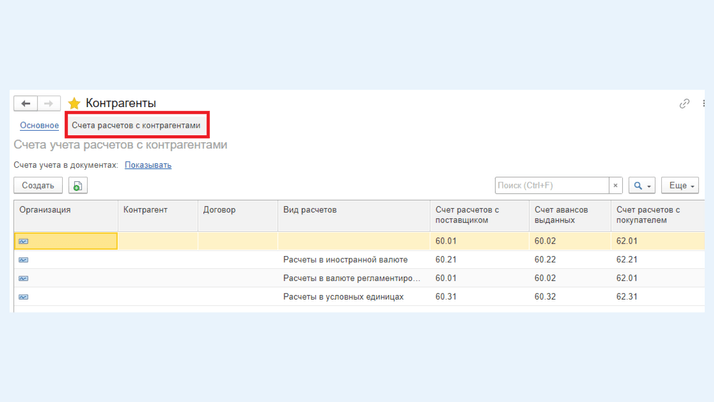
Task: Clear the search field with the x button
Action: tap(616, 186)
